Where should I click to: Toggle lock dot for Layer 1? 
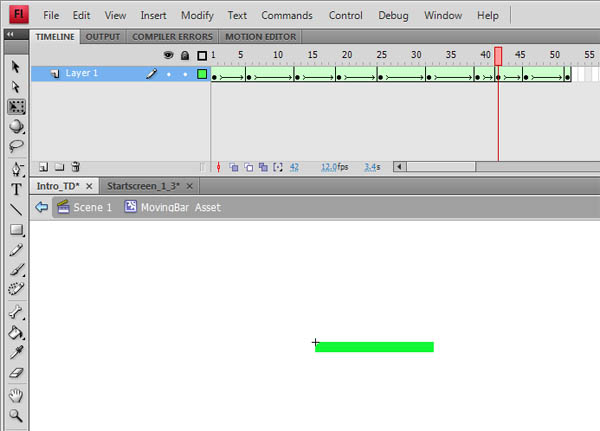click(x=185, y=74)
